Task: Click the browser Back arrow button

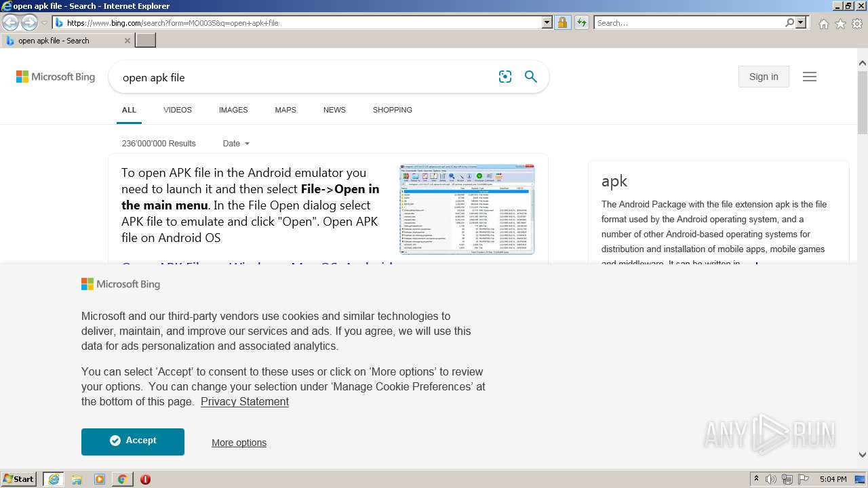Action: pos(10,22)
